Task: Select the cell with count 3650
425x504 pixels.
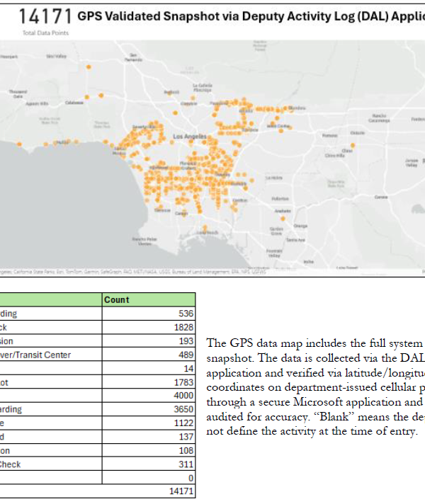Action: coord(149,409)
